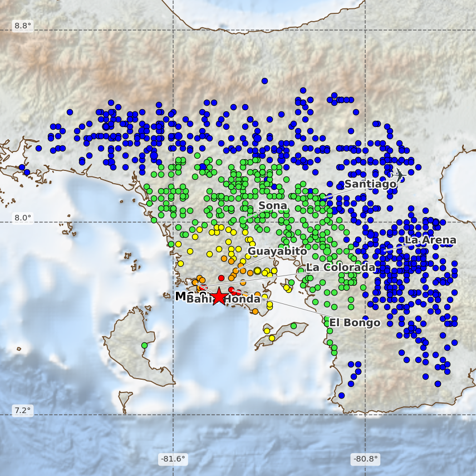This screenshot has height=476, width=476.
Task: Click the red epicenter star marker
Action: pyautogui.click(x=219, y=297)
